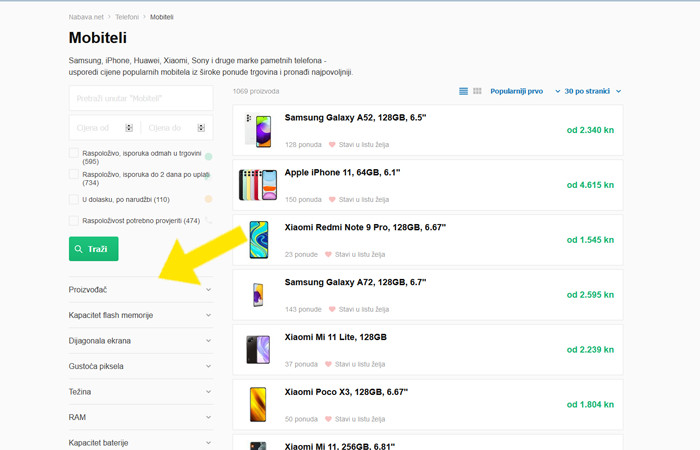The image size is (700, 450).
Task: Expand Kapacitet baterije filter
Action: click(x=141, y=442)
